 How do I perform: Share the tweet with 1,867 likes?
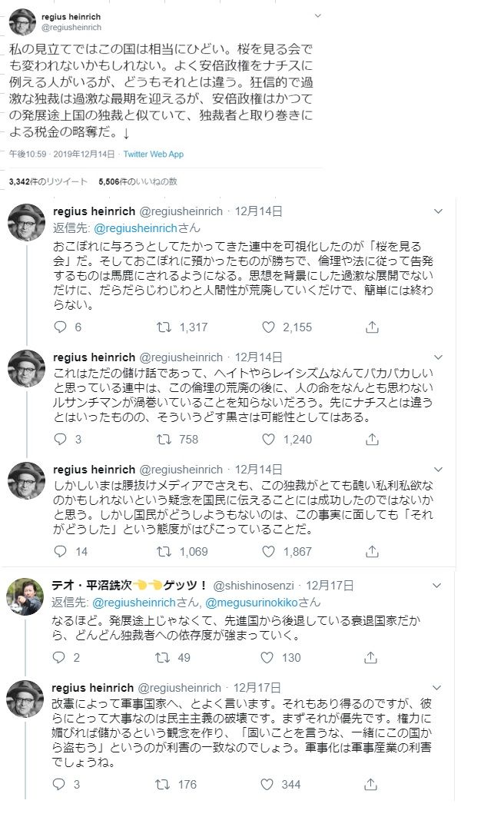tap(372, 552)
